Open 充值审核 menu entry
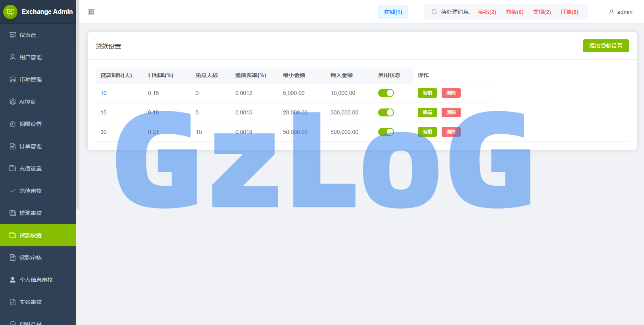Screen dimensions: 644x325 point(38,191)
